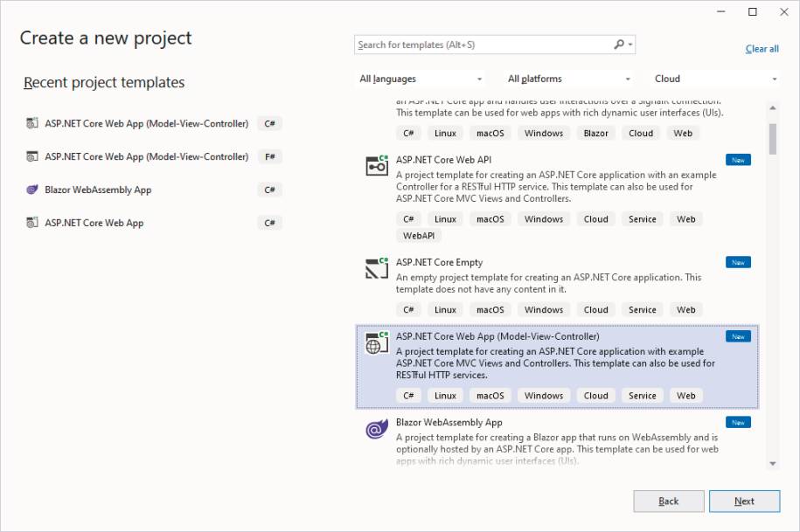
Task: Click the New badge on Blazor WebAssembly App
Action: tap(738, 423)
